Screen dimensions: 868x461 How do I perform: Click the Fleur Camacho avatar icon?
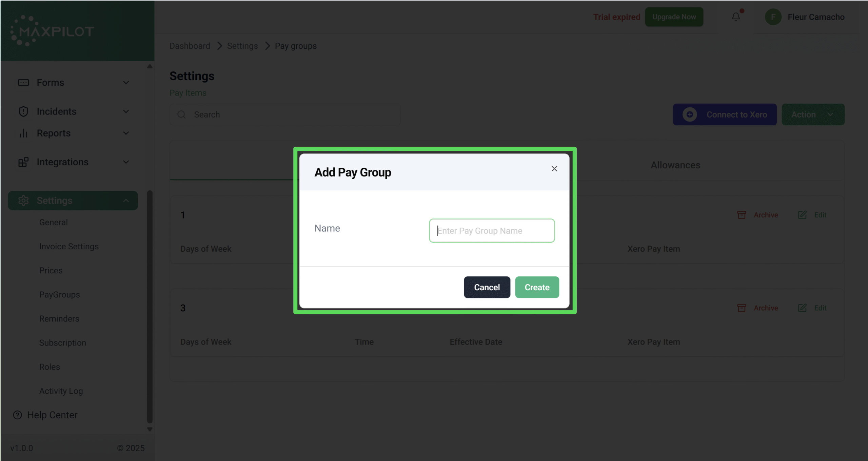[773, 17]
